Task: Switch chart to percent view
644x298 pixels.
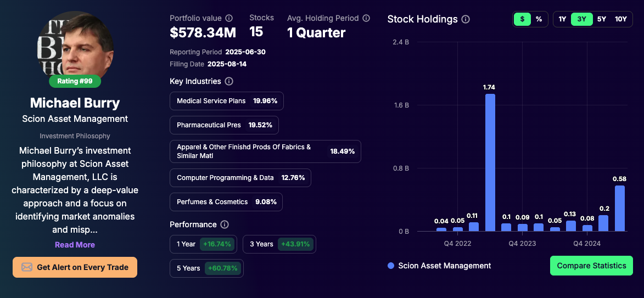Action: coord(539,19)
